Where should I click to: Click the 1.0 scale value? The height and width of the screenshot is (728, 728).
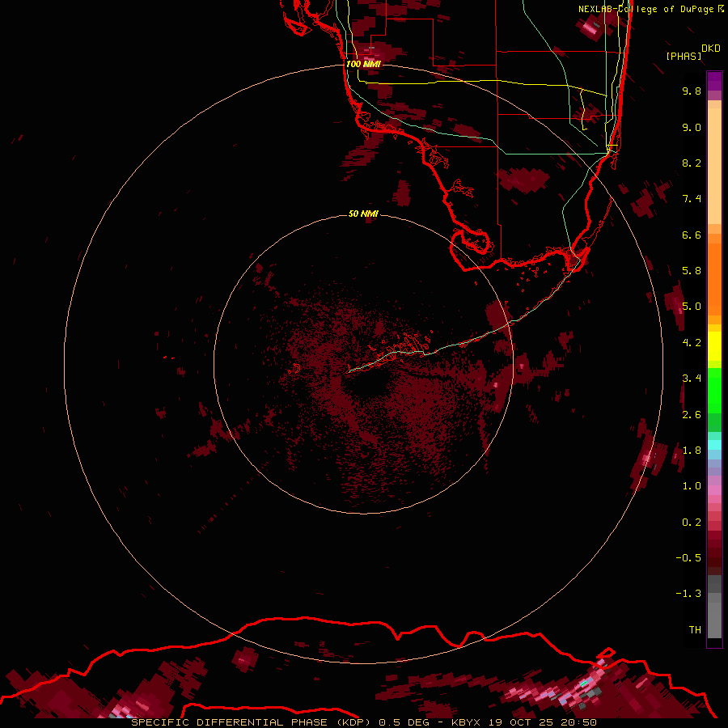[x=692, y=486]
